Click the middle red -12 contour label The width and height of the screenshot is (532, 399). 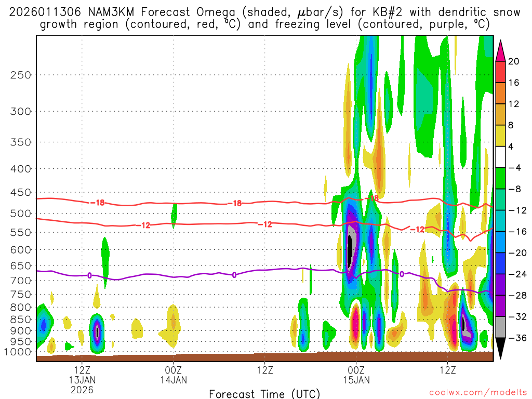coord(265,224)
